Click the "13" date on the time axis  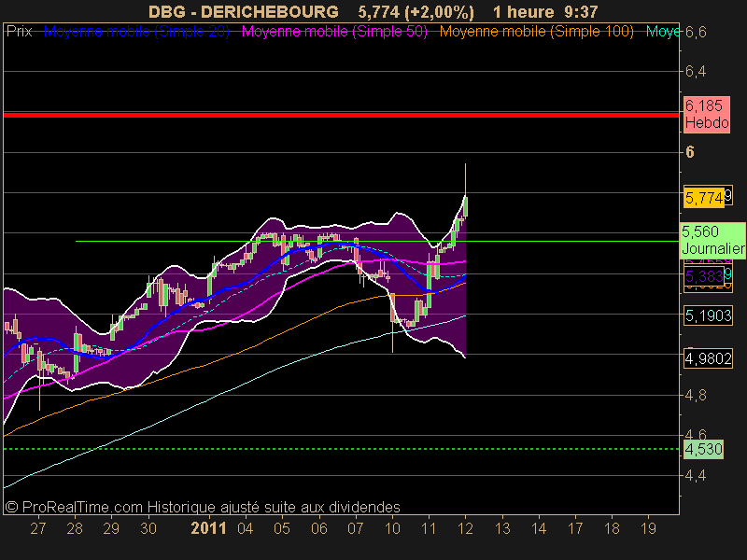[x=502, y=528]
